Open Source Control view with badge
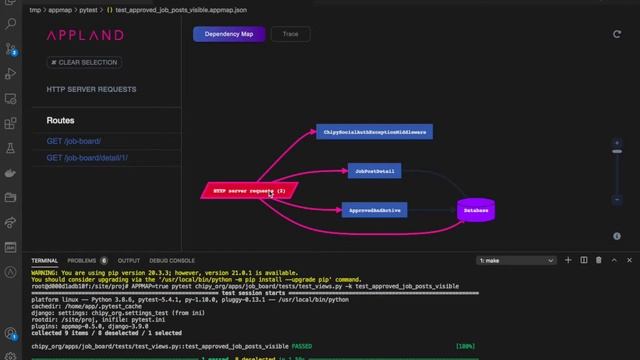This screenshot has height=360, width=640. coord(11,49)
